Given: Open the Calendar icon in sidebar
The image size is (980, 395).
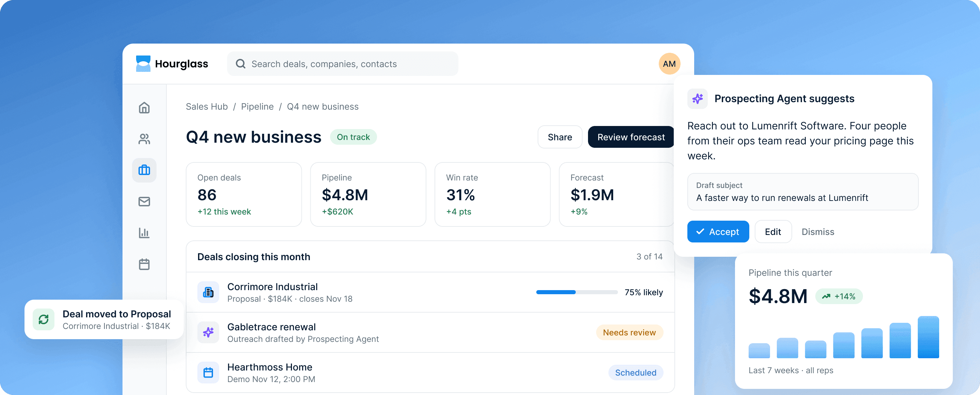Looking at the screenshot, I should point(144,264).
